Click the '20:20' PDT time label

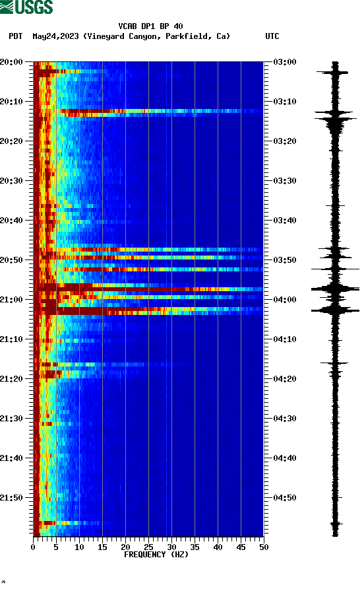pos(11,141)
